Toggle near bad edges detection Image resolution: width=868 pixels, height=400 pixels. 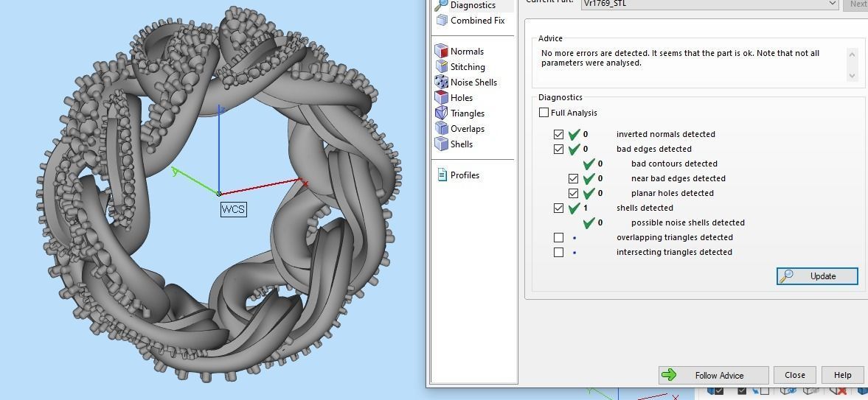(x=573, y=179)
